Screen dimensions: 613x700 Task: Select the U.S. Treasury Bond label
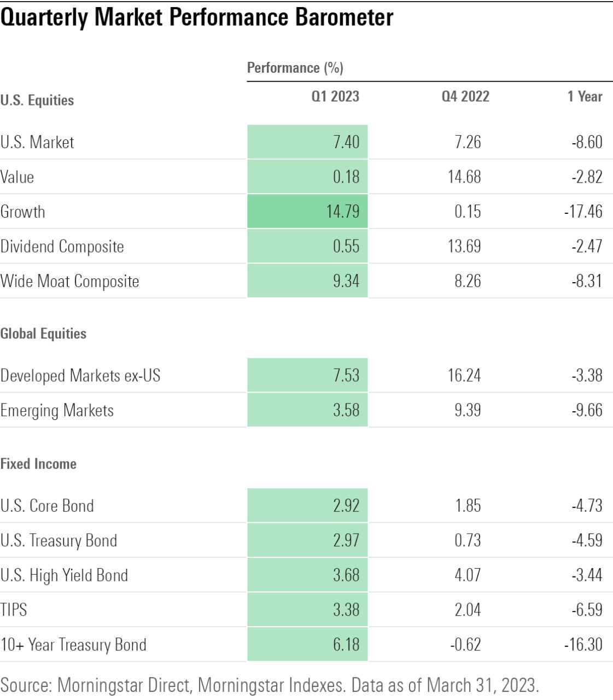59,541
